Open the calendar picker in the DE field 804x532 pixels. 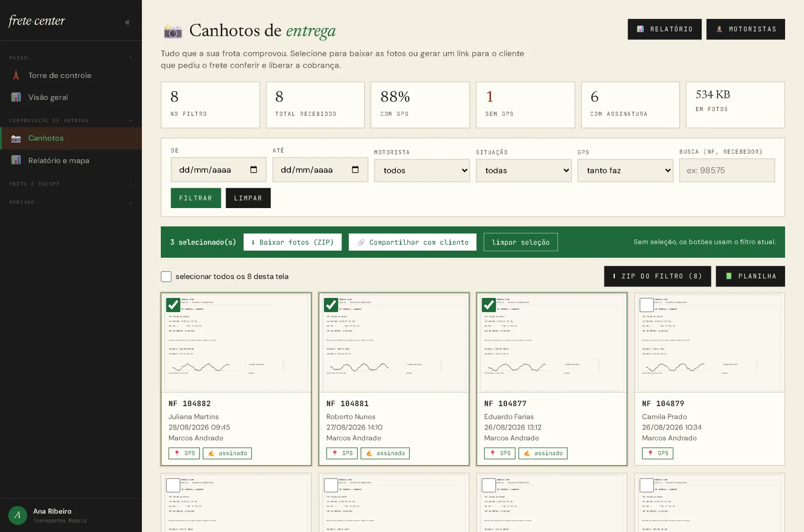(253, 169)
